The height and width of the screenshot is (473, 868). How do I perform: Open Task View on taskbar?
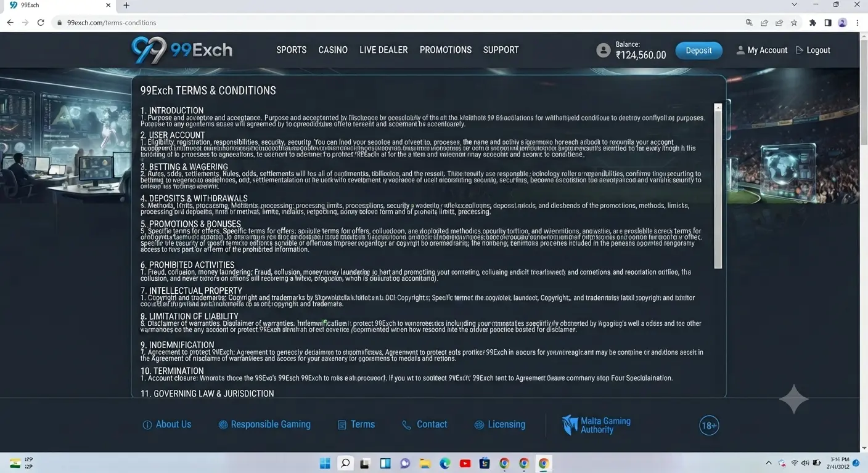[x=365, y=463]
